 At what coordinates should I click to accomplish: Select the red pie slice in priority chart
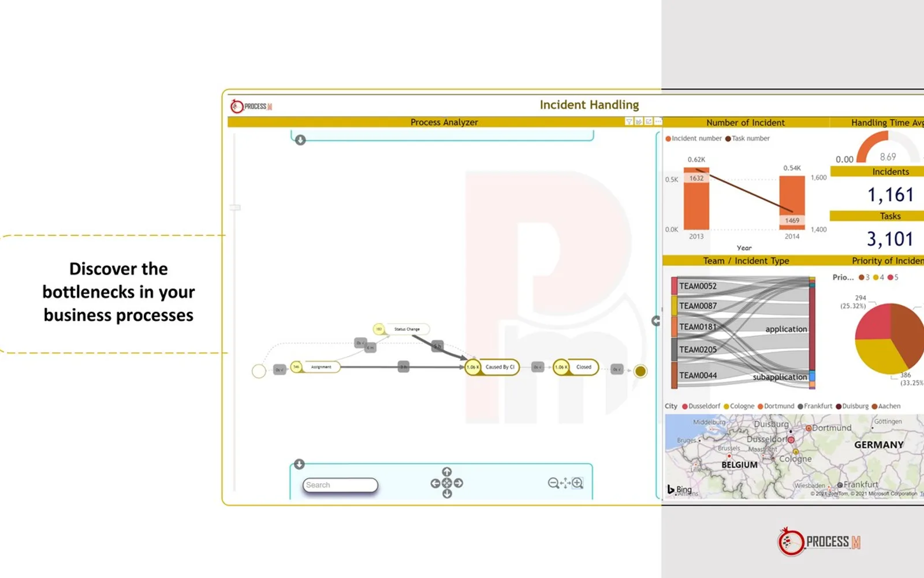tap(875, 323)
